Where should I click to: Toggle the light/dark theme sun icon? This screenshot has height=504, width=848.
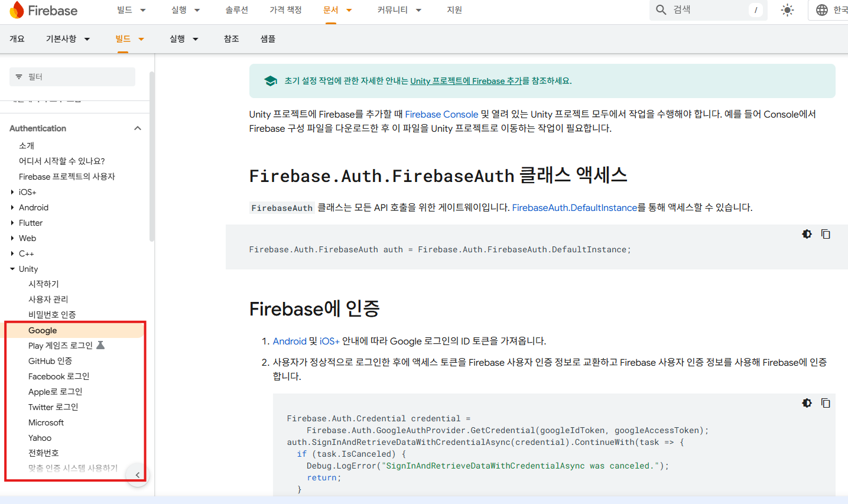pyautogui.click(x=787, y=10)
